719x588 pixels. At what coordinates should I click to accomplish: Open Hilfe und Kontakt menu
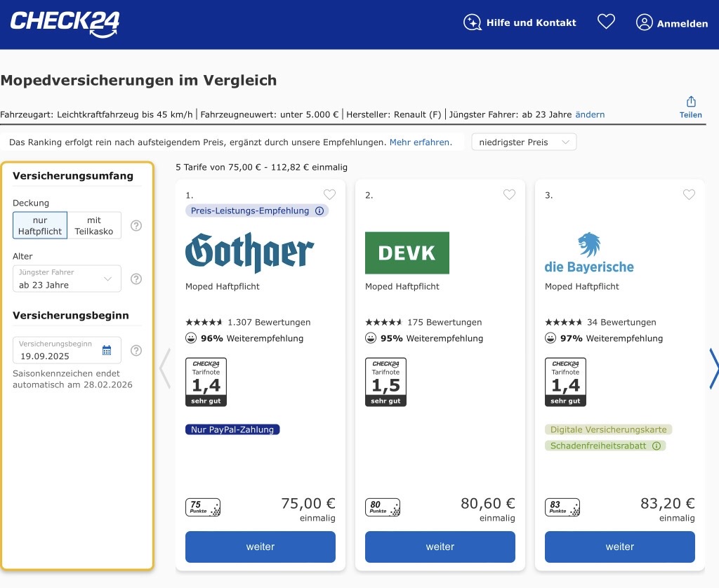point(520,22)
